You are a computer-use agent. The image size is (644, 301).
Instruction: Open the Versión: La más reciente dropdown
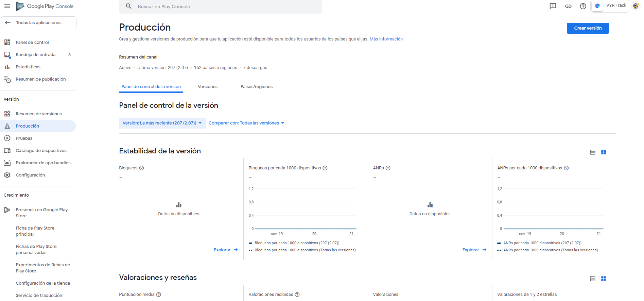pos(162,123)
